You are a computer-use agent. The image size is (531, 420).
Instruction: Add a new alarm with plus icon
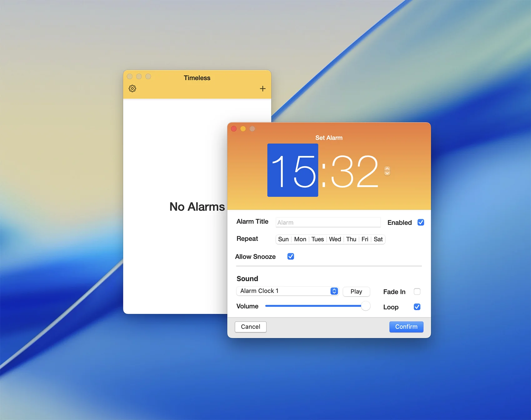[263, 89]
